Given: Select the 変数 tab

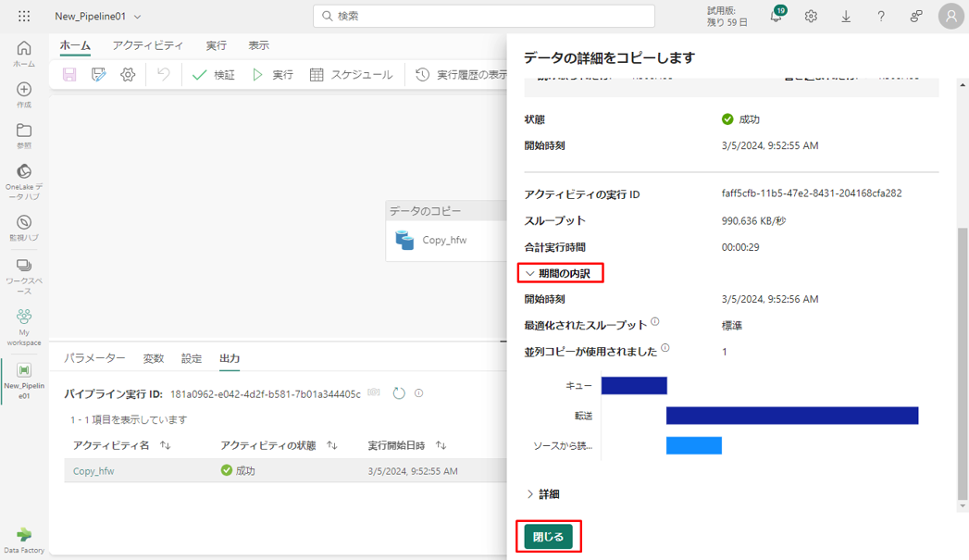Looking at the screenshot, I should tap(153, 358).
